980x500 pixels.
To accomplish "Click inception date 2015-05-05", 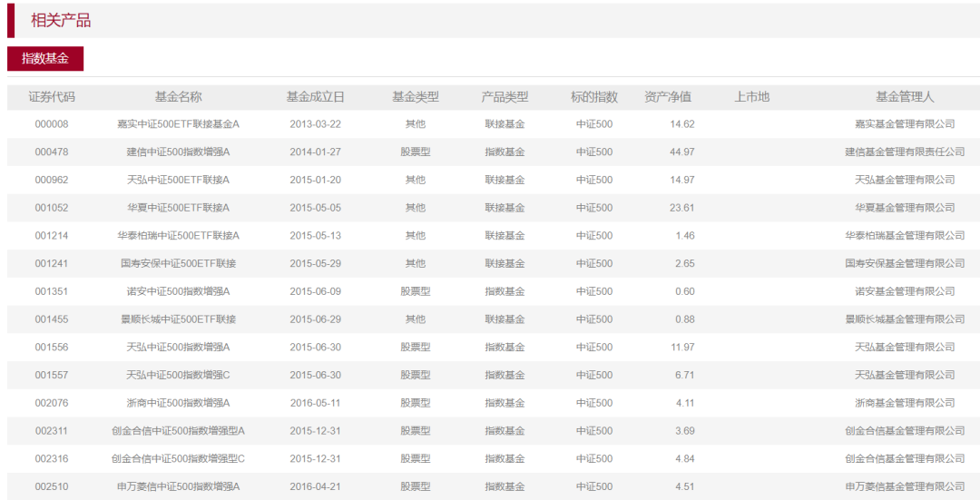I will pyautogui.click(x=316, y=208).
